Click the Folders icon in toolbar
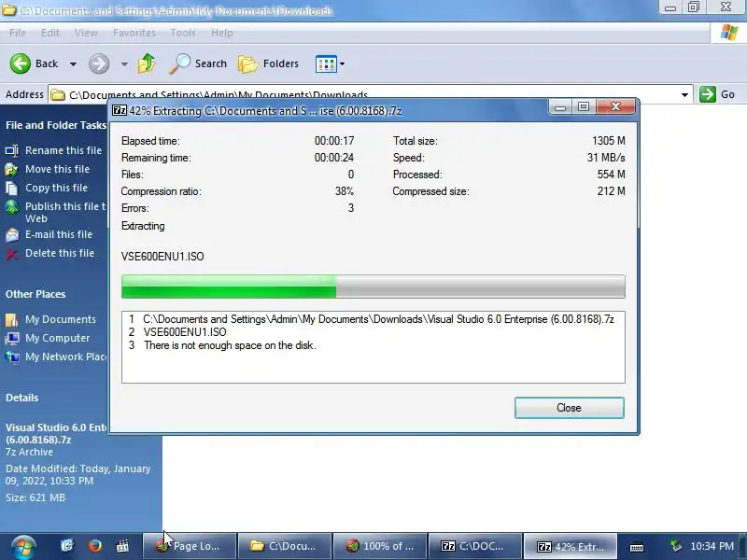747x560 pixels. pyautogui.click(x=247, y=63)
